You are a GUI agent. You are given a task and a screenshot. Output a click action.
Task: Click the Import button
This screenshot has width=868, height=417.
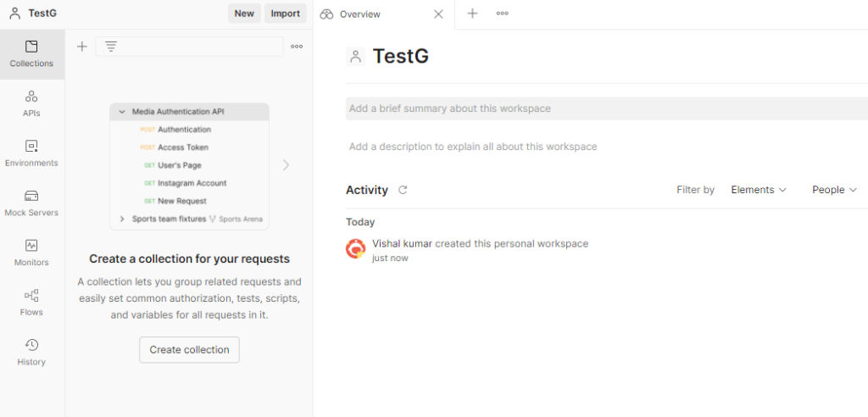coord(285,14)
